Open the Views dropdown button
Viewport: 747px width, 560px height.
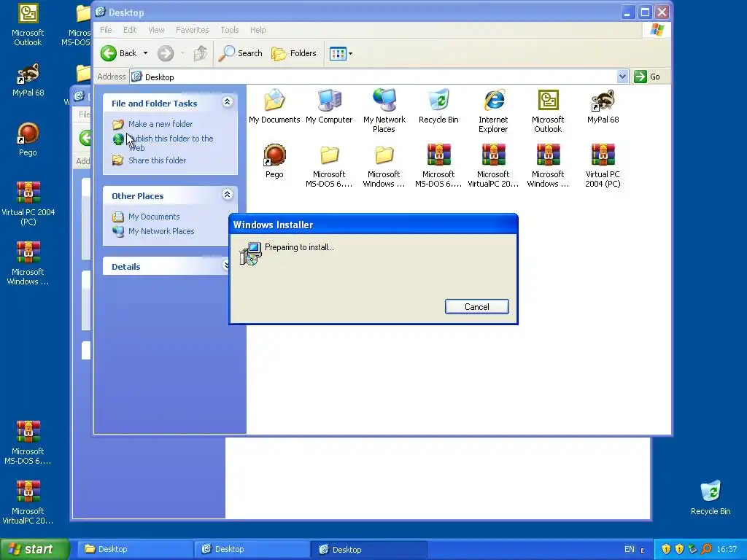[341, 53]
